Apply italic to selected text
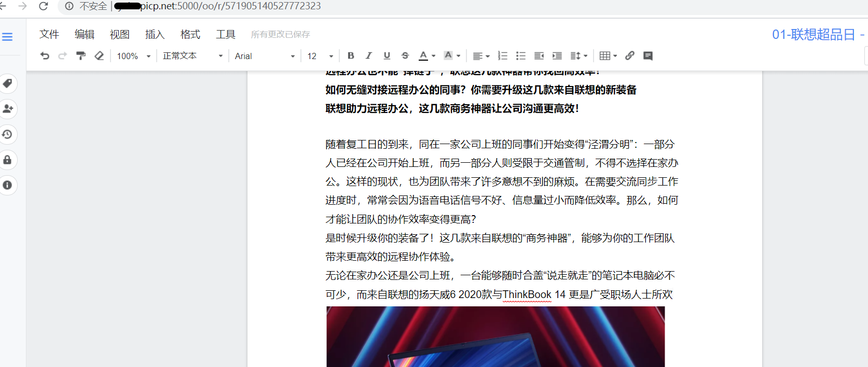The height and width of the screenshot is (367, 868). coord(368,55)
